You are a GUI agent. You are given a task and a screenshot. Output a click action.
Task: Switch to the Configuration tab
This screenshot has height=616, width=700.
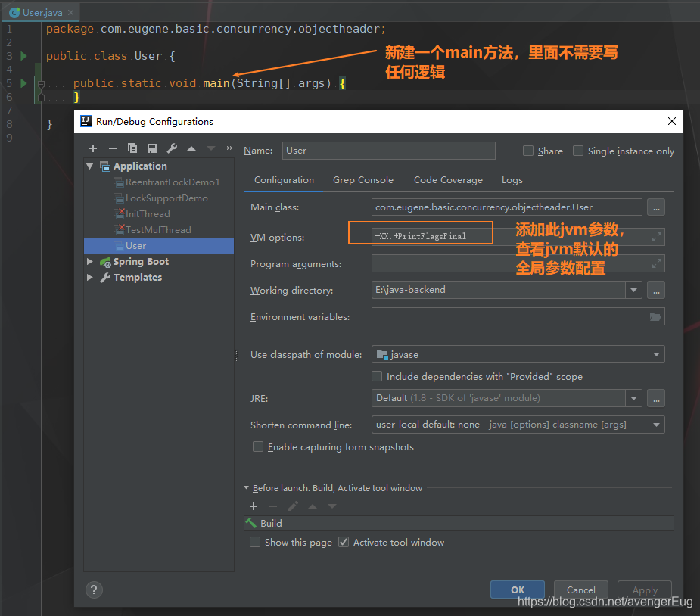(284, 180)
